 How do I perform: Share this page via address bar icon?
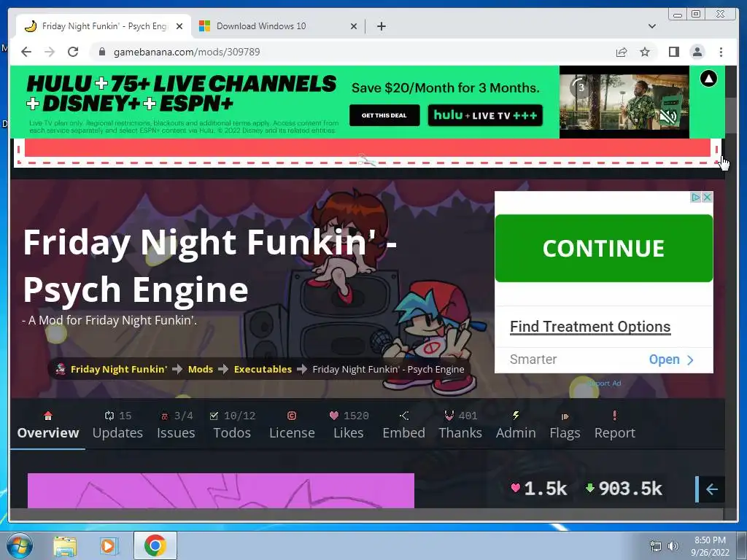[x=622, y=52]
